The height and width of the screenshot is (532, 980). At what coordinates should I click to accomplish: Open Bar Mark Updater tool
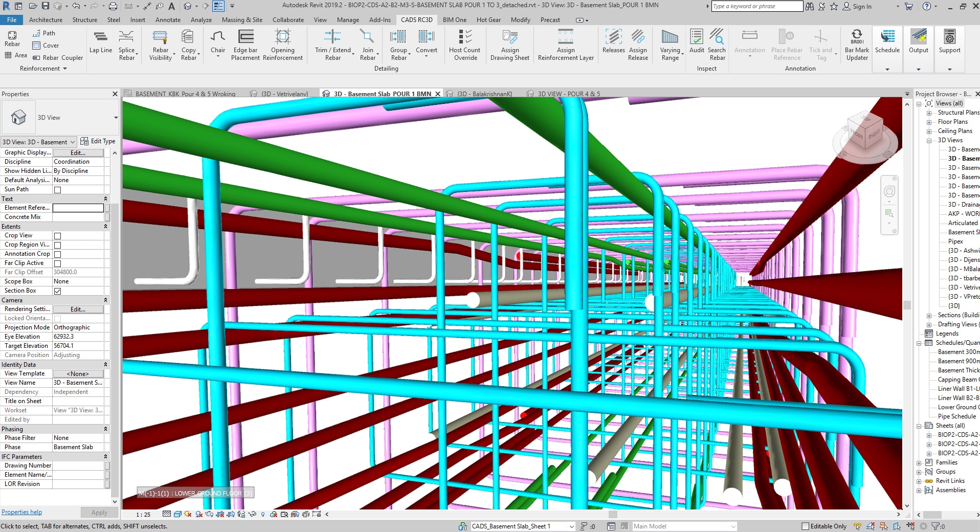(x=857, y=45)
